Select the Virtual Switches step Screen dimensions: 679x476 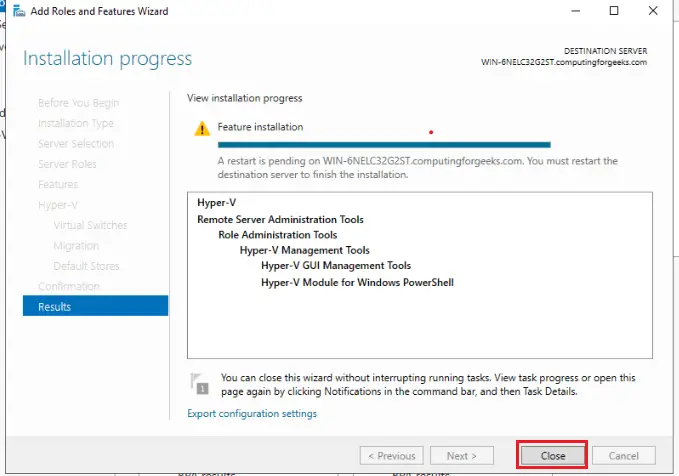90,225
